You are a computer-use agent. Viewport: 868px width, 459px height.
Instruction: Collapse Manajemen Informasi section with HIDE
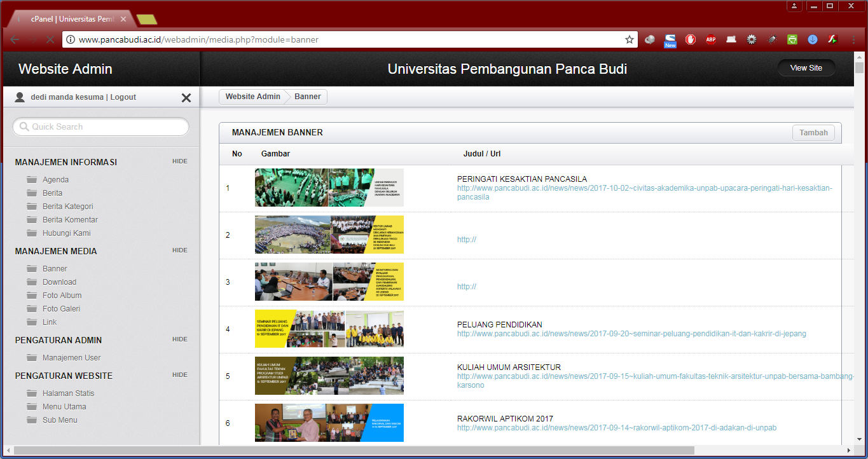(x=180, y=161)
